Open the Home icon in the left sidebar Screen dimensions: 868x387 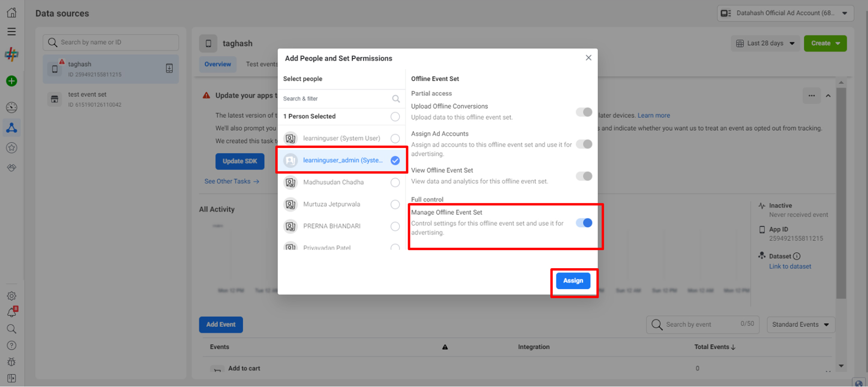pos(12,12)
